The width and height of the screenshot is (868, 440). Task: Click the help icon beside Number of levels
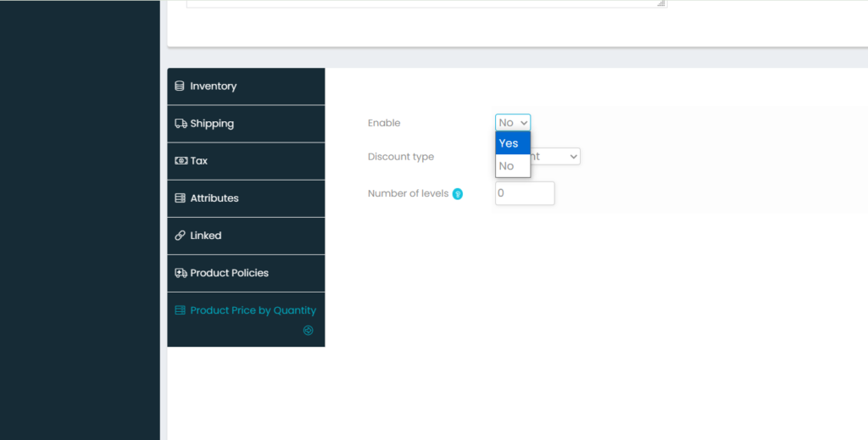pyautogui.click(x=458, y=194)
